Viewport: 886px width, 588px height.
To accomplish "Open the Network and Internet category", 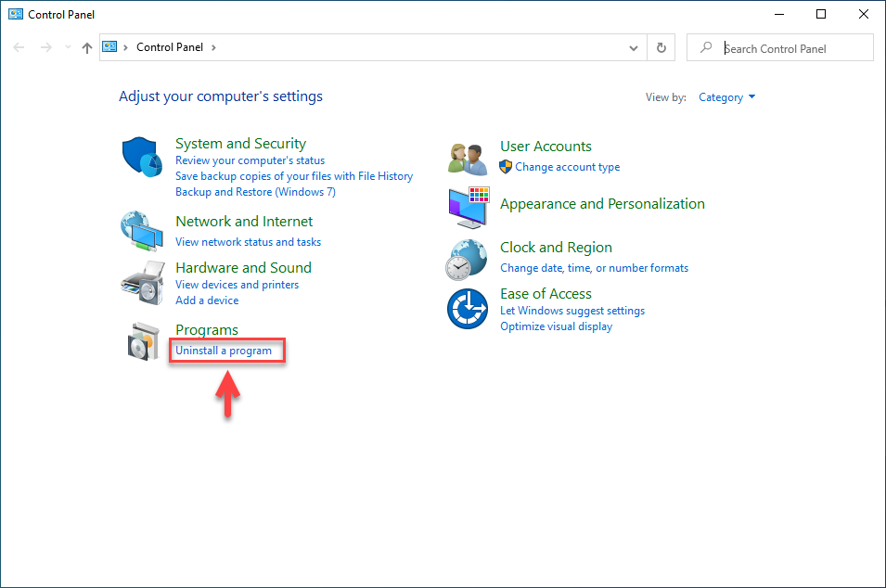I will pos(244,222).
